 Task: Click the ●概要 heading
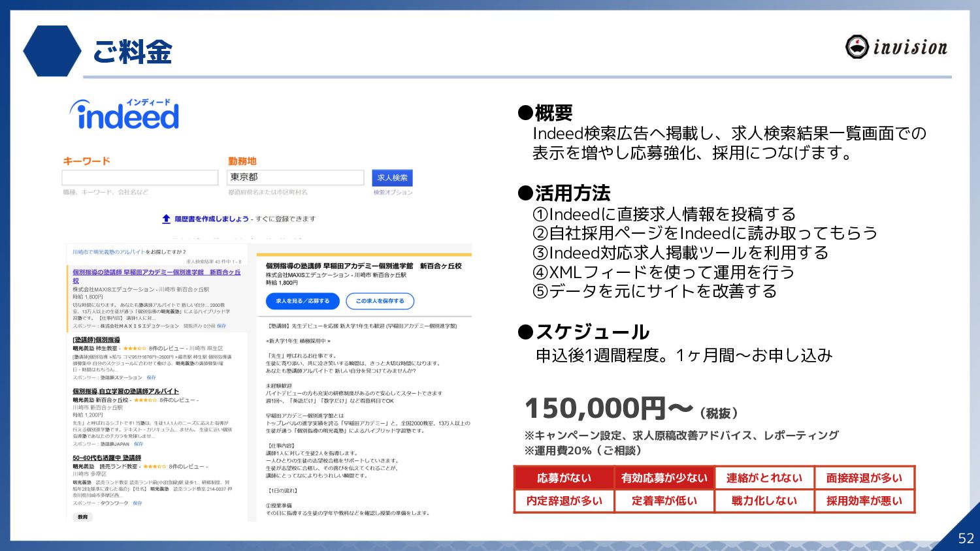(x=545, y=113)
